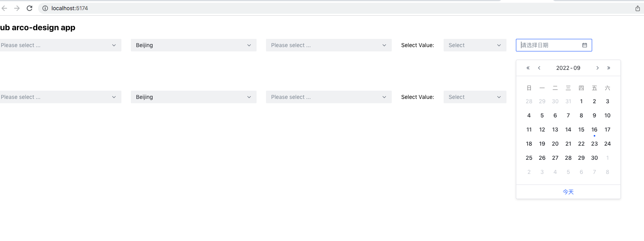644x241 pixels.
Task: Go to previous year in calendar
Action: (x=528, y=68)
